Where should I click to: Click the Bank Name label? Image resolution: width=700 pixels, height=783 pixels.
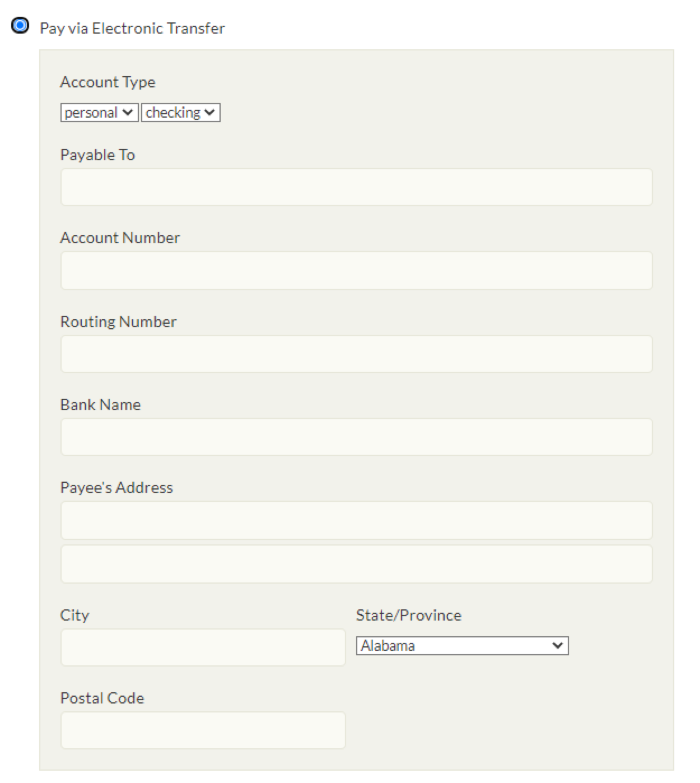(x=100, y=404)
